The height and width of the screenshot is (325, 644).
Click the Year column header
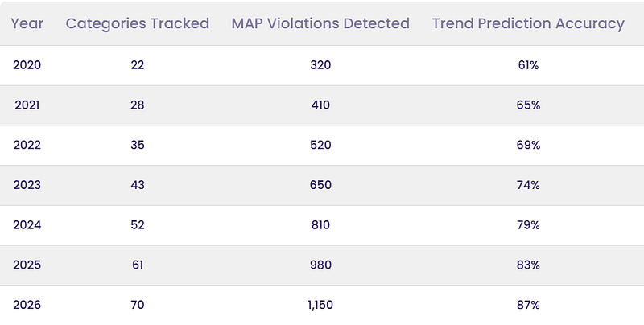point(27,23)
